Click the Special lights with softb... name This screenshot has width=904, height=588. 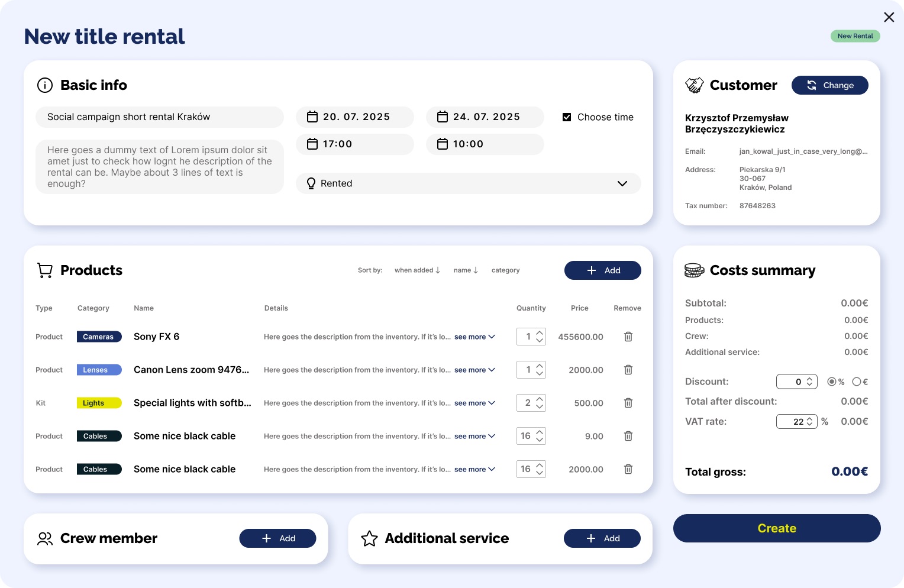(x=192, y=403)
